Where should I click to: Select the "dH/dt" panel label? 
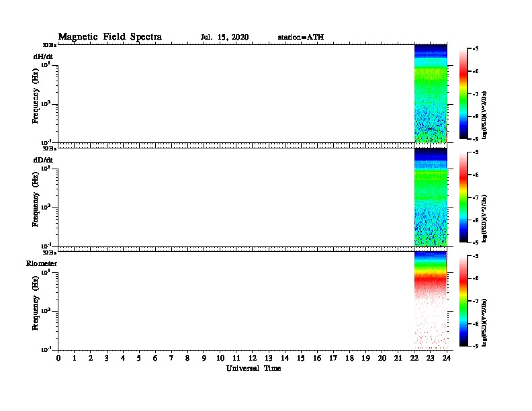pos(43,56)
